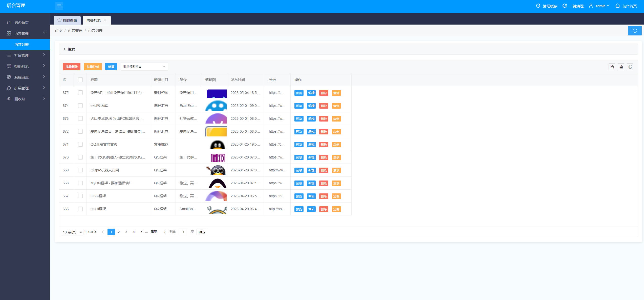Click 确定 in pagination jump
This screenshot has width=644, height=300.
pos(202,232)
